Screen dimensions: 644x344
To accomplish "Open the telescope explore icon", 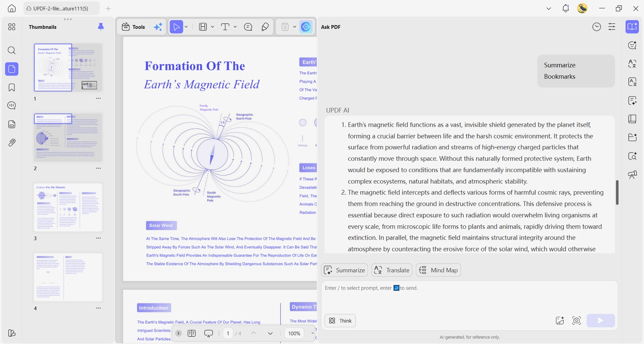I will click(x=633, y=174).
